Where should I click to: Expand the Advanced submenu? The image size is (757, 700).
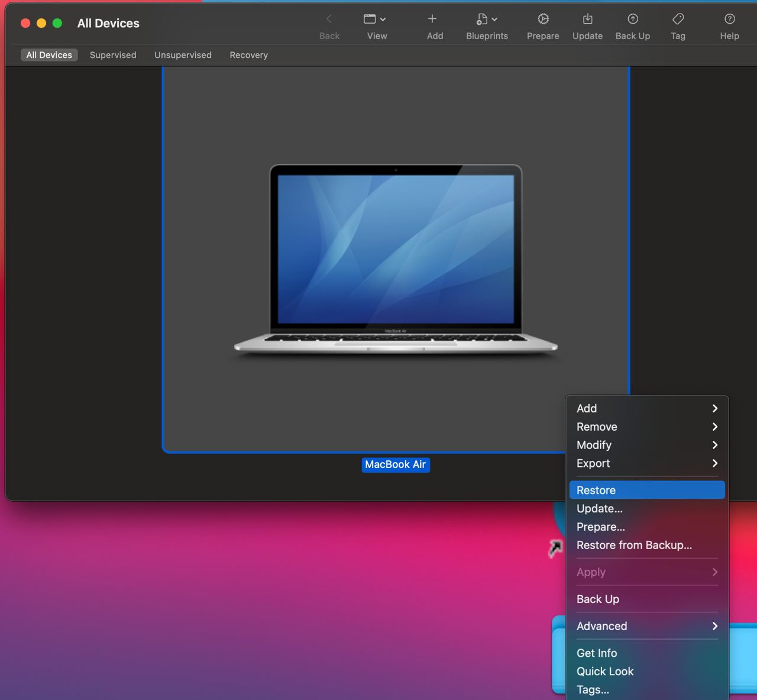[x=647, y=626]
